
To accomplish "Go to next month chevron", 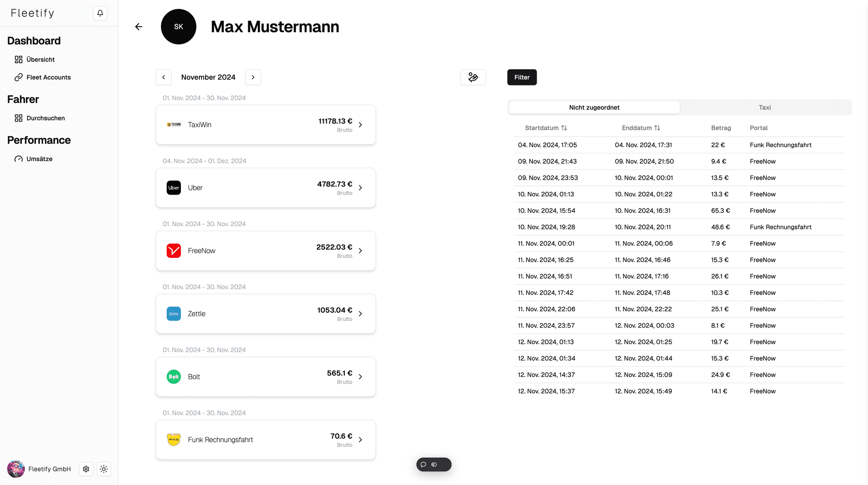I will click(253, 77).
